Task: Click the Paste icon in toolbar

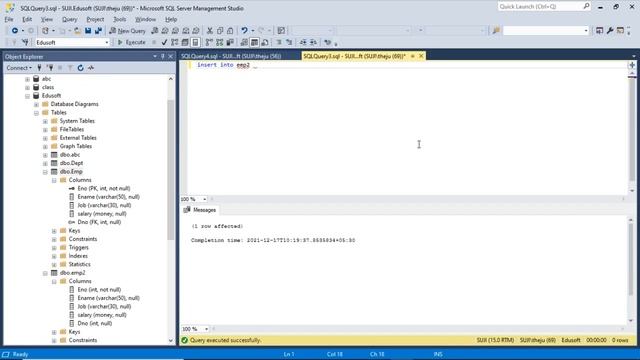Action: 230,31
